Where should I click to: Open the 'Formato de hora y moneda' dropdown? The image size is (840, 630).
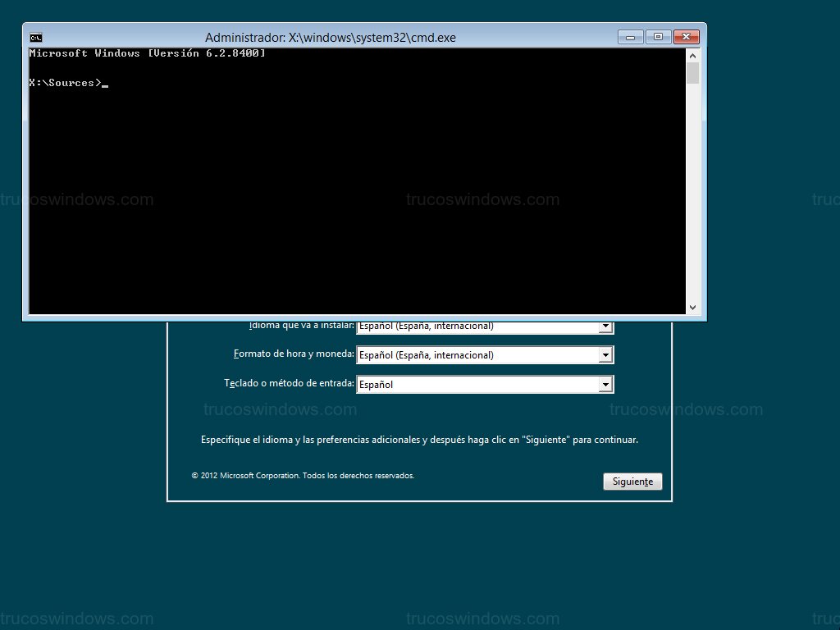pyautogui.click(x=605, y=354)
